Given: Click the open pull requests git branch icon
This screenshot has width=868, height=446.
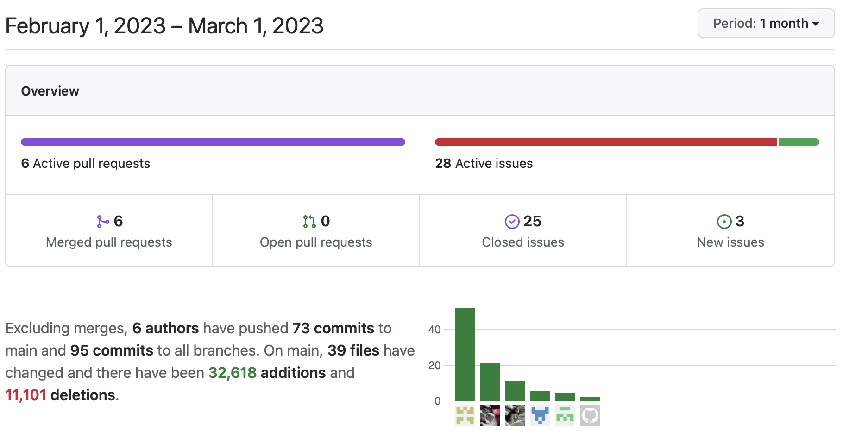Looking at the screenshot, I should 310,221.
